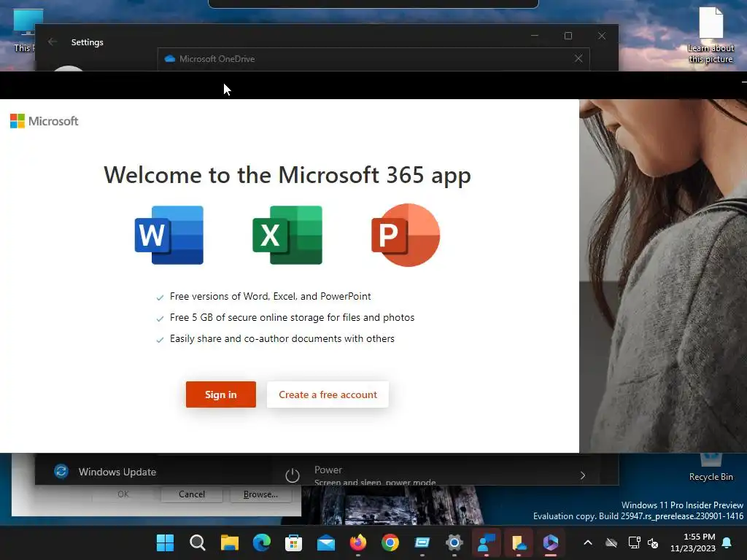Open the clock and date flyout
Viewport: 747px width, 560px height.
693,542
